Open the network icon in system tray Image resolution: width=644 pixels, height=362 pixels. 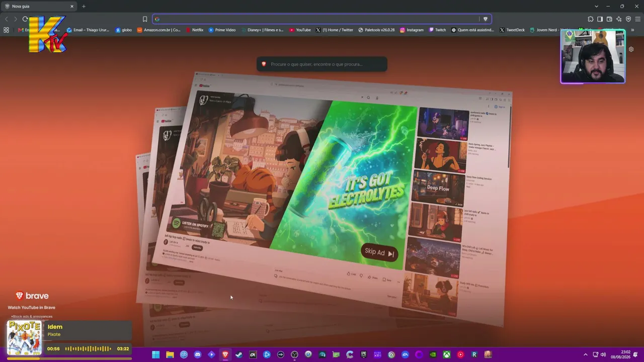click(x=596, y=354)
